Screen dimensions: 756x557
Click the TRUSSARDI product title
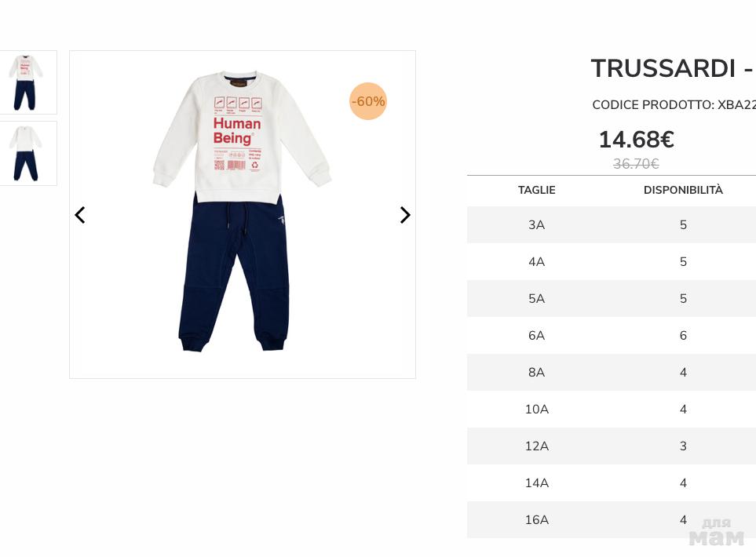671,69
